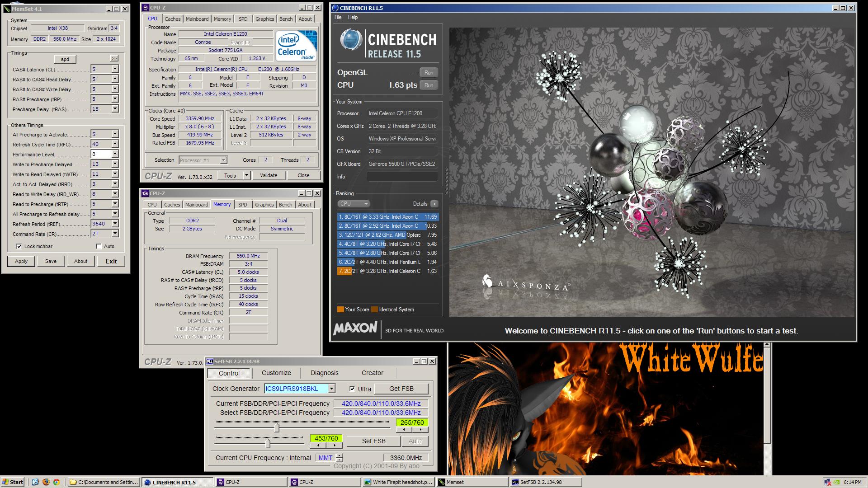Click the Info field in Cinebench

[402, 177]
